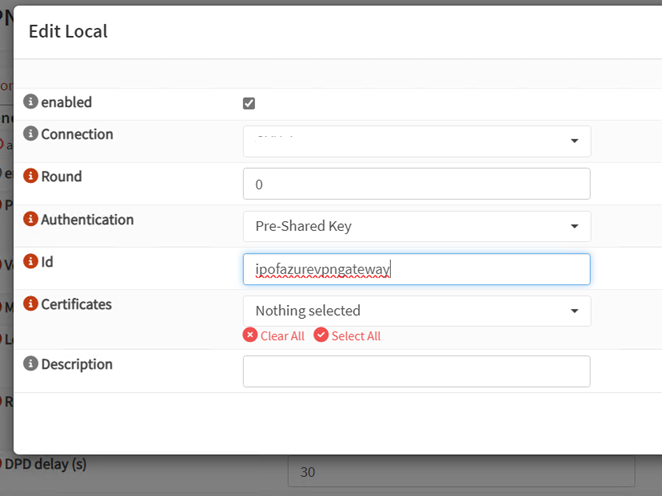Click the orange info icon beside Round
Screen dimensions: 662x496
coord(30,176)
